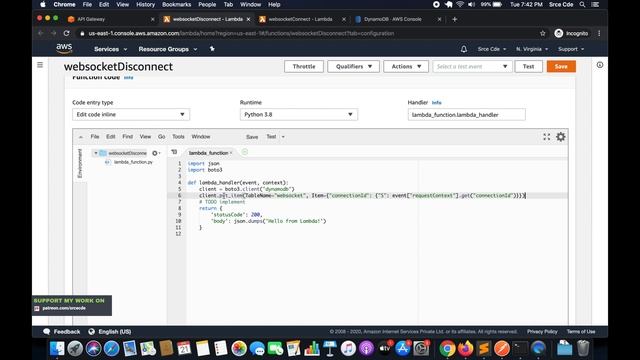Viewport: 640px width, 360px height.
Task: Open Trash in the dock
Action: (x=583, y=349)
